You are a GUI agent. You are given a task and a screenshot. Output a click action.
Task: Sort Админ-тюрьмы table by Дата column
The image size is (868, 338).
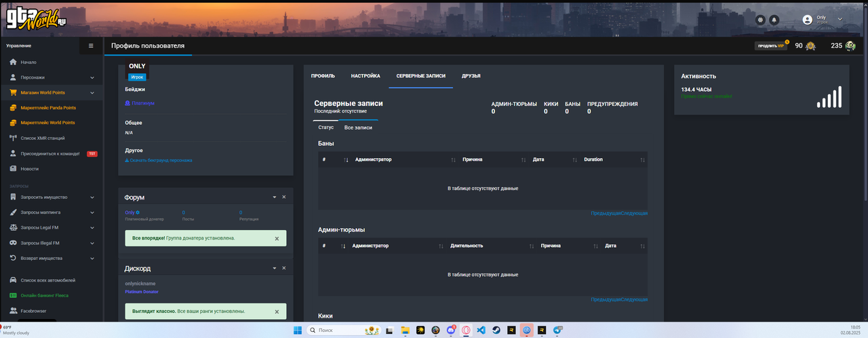pos(624,246)
